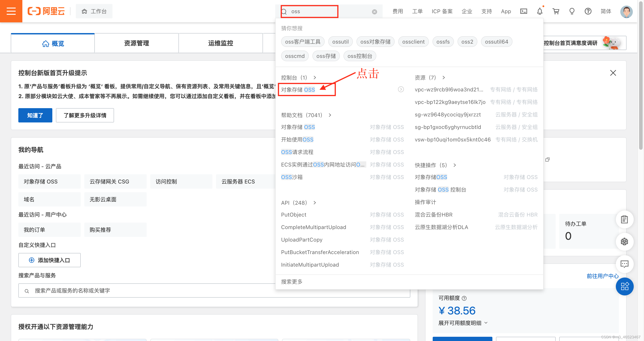Clear the search box text
Image resolution: width=644 pixels, height=341 pixels.
374,12
